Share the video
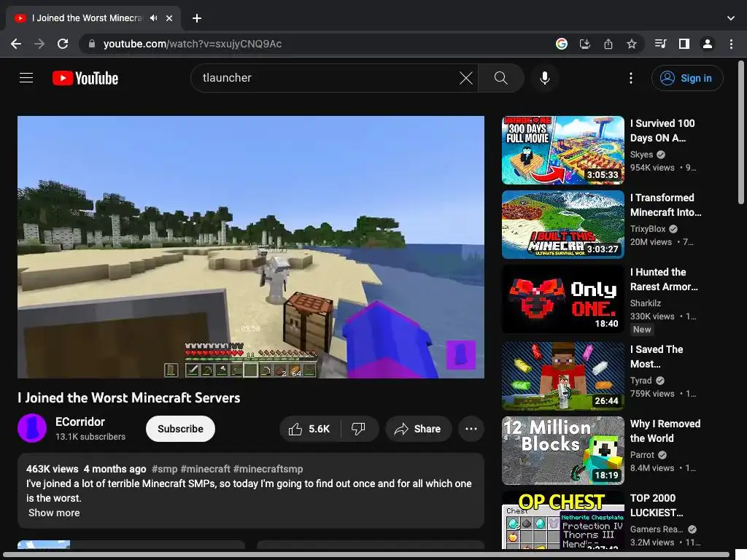The height and width of the screenshot is (560, 747). tap(418, 429)
